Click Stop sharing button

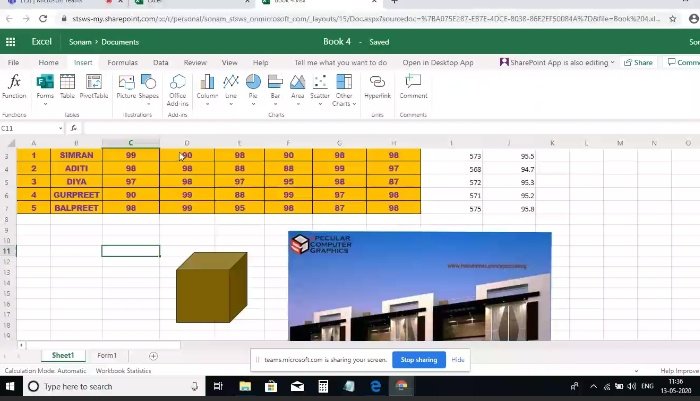point(419,359)
